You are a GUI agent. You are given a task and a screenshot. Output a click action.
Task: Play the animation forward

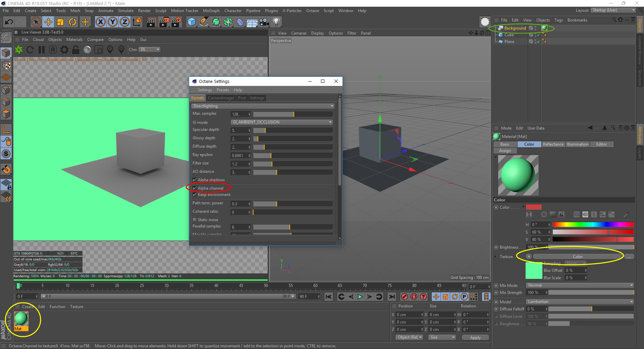(x=360, y=297)
